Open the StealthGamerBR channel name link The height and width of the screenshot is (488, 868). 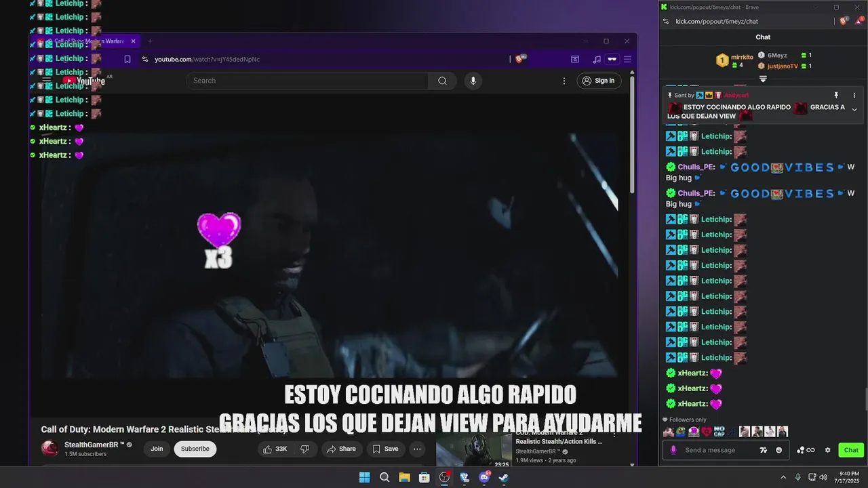[x=94, y=445]
